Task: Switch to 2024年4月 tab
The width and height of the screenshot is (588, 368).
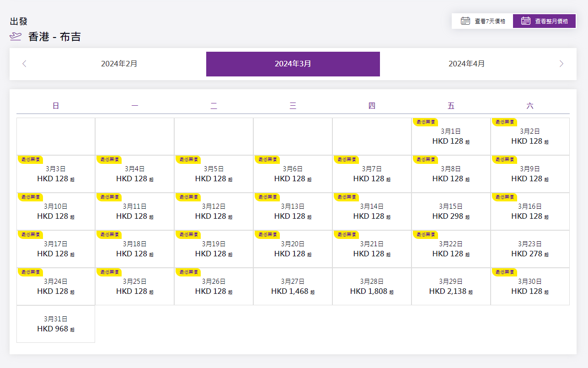Action: tap(466, 64)
